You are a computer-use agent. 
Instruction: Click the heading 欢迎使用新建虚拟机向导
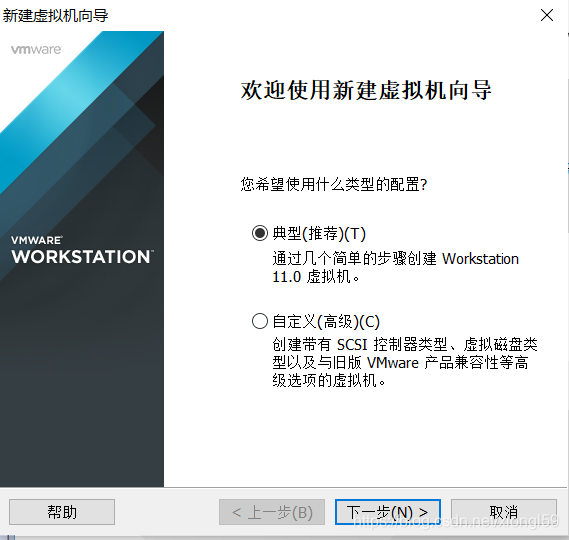pyautogui.click(x=366, y=90)
